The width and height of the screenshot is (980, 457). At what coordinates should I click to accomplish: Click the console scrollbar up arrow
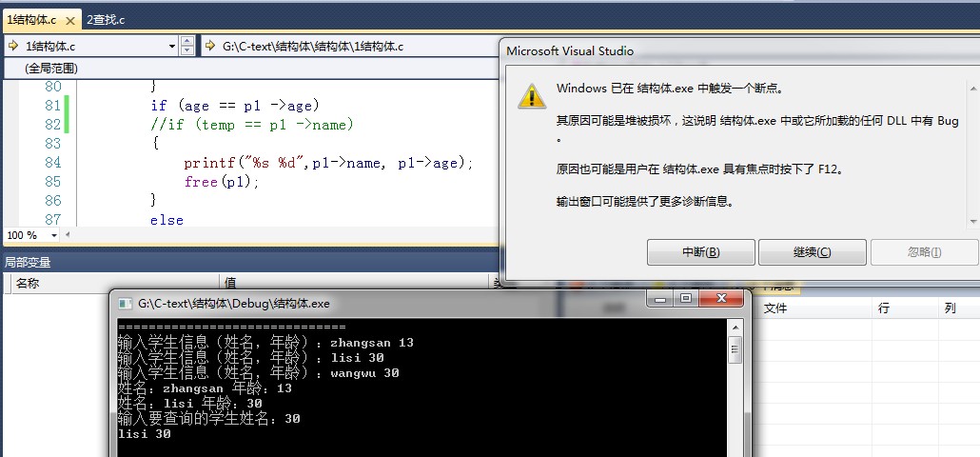735,327
